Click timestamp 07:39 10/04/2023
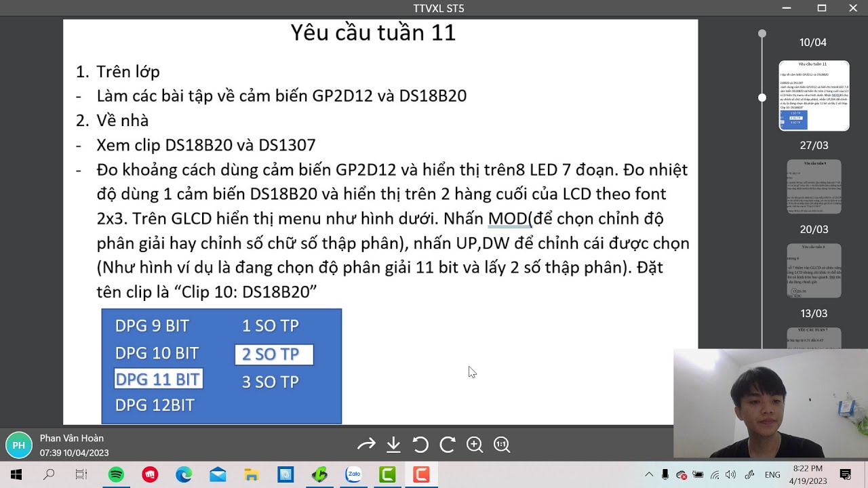868x488 pixels. (x=74, y=453)
